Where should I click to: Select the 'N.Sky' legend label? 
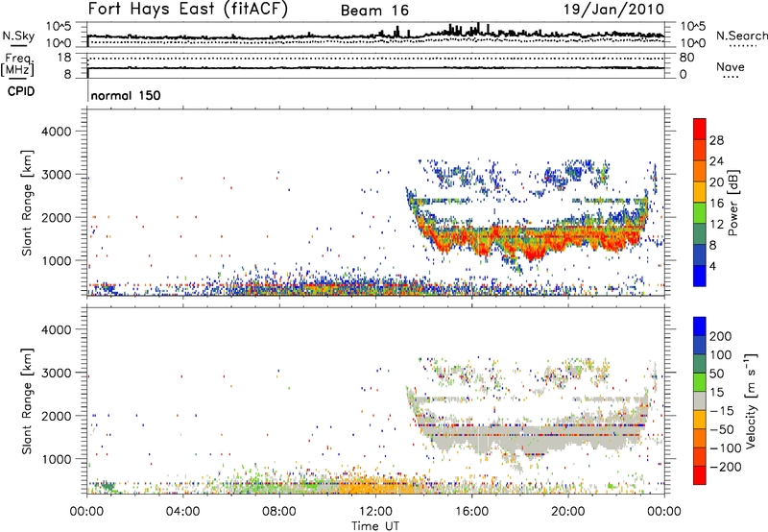point(18,36)
